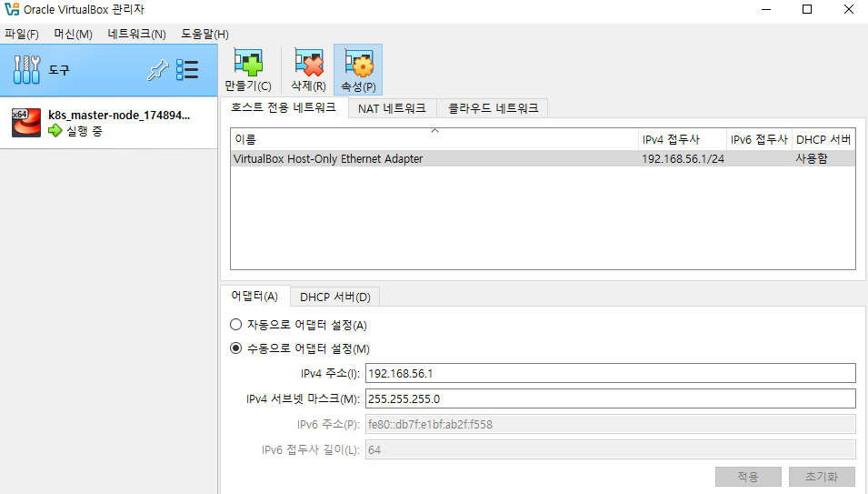Click the IPv6 접두사 column header
This screenshot has width=868, height=494.
point(759,139)
